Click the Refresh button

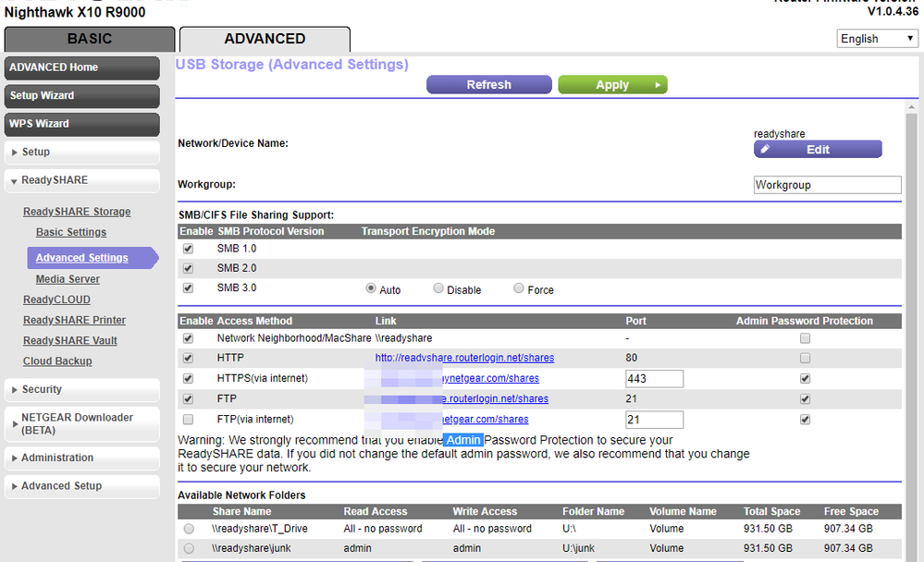488,84
